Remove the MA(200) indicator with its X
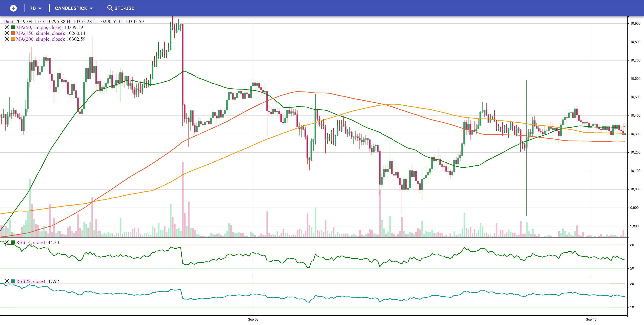This screenshot has width=644, height=325. click(7, 39)
